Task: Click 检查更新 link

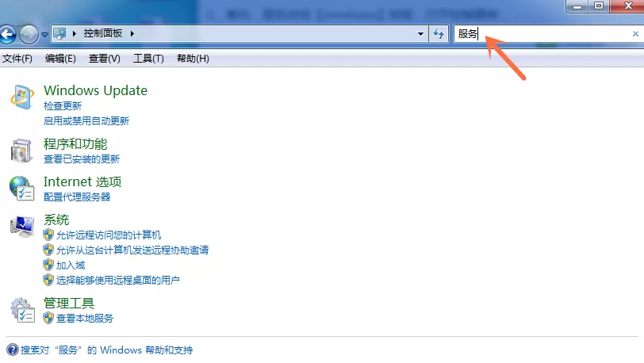Action: coord(63,106)
